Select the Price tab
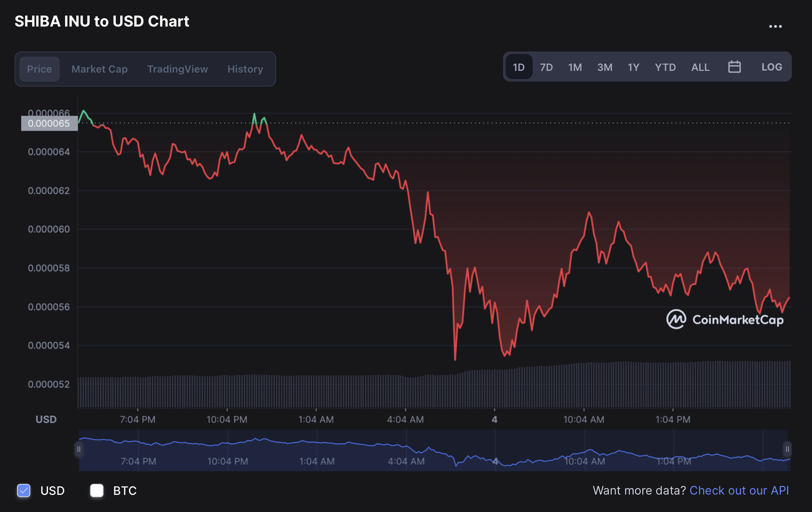Viewport: 812px width, 512px height. [x=39, y=69]
